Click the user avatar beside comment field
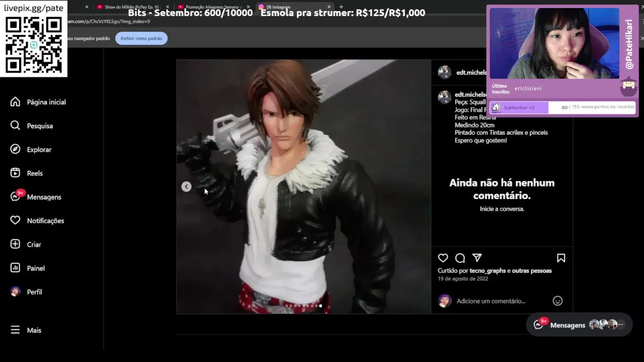The width and height of the screenshot is (644, 362). pyautogui.click(x=444, y=301)
